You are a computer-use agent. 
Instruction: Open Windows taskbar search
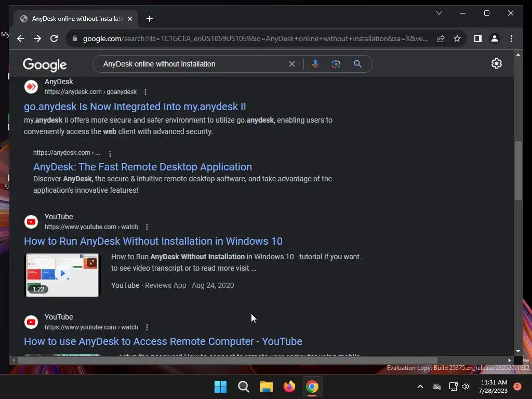click(x=244, y=387)
